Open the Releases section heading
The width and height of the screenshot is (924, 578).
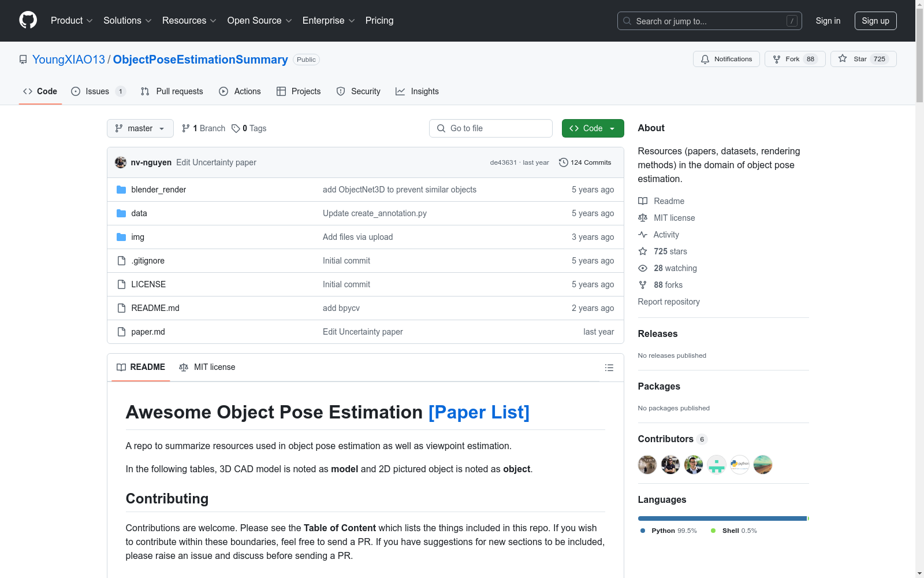coord(658,334)
